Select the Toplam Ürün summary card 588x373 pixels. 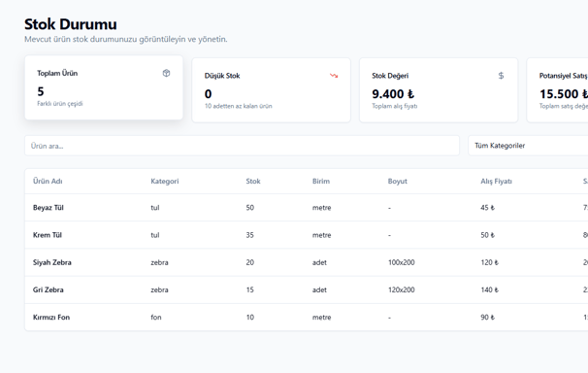pyautogui.click(x=104, y=87)
